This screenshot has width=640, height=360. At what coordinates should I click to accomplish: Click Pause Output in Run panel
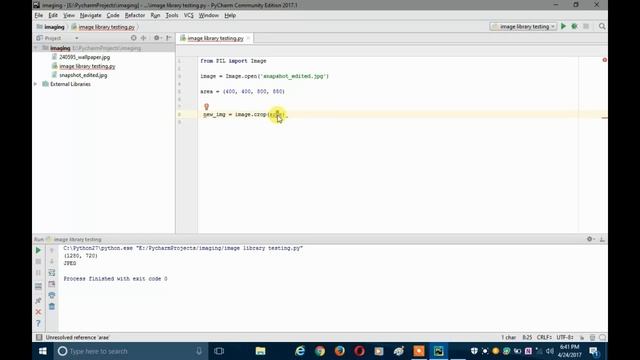point(38,273)
